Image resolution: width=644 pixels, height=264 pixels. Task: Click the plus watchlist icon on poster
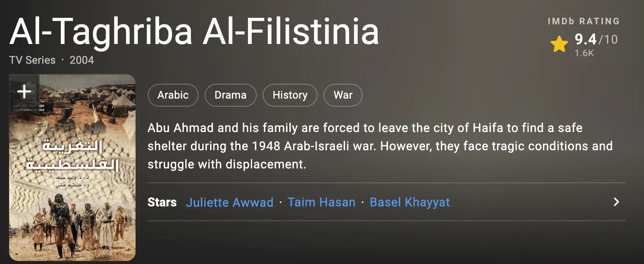[24, 91]
